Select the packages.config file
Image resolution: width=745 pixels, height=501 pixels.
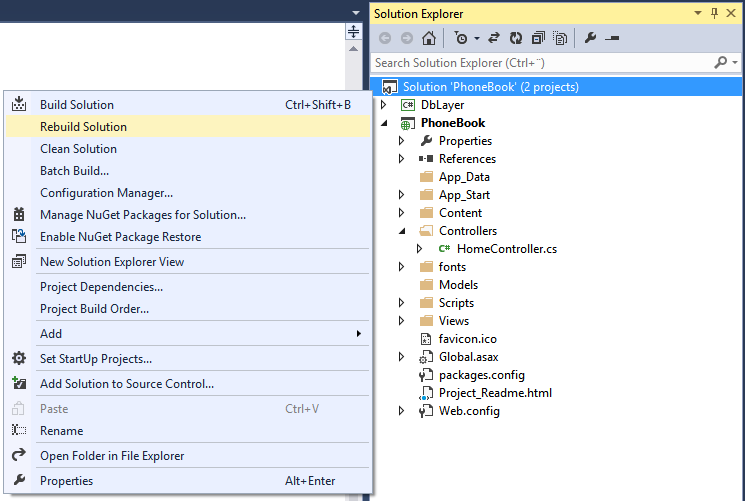(481, 375)
